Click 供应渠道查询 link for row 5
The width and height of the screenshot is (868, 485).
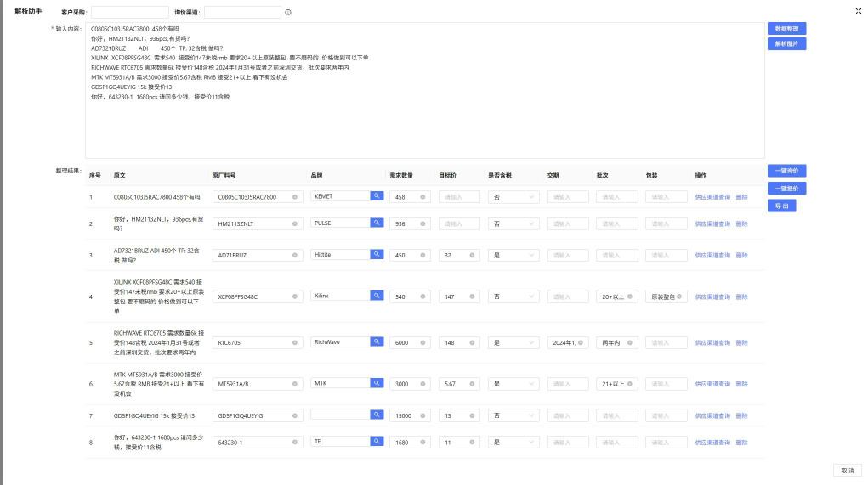pos(712,342)
